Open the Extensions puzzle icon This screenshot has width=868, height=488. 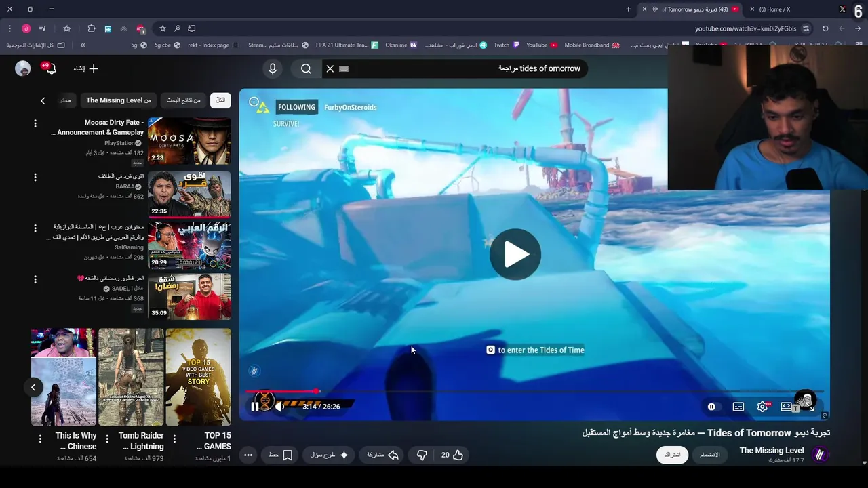[x=92, y=28]
